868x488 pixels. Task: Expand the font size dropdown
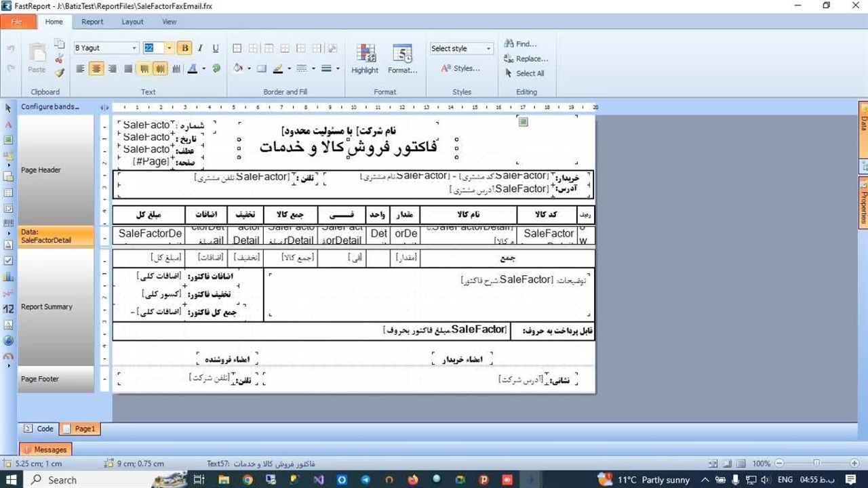click(169, 48)
